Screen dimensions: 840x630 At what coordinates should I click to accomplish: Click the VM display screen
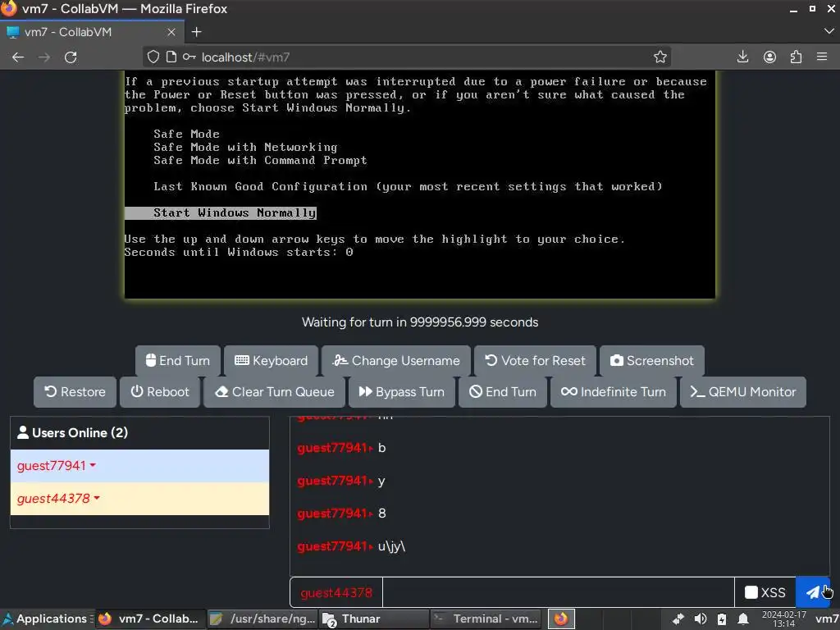click(x=420, y=185)
